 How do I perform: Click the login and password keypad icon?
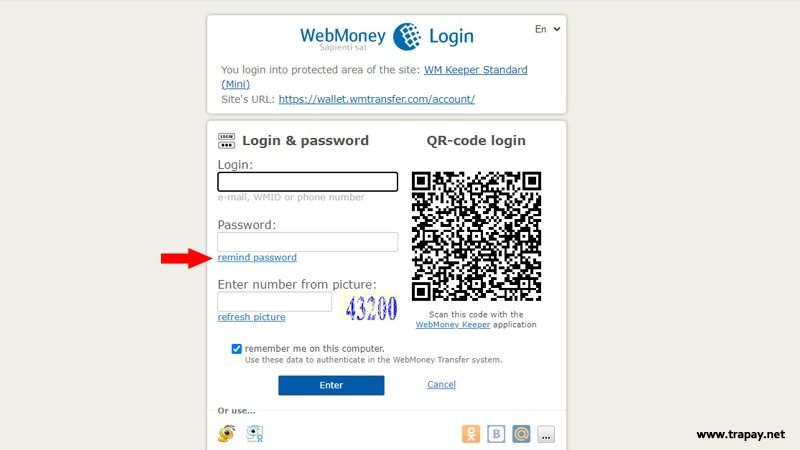227,141
